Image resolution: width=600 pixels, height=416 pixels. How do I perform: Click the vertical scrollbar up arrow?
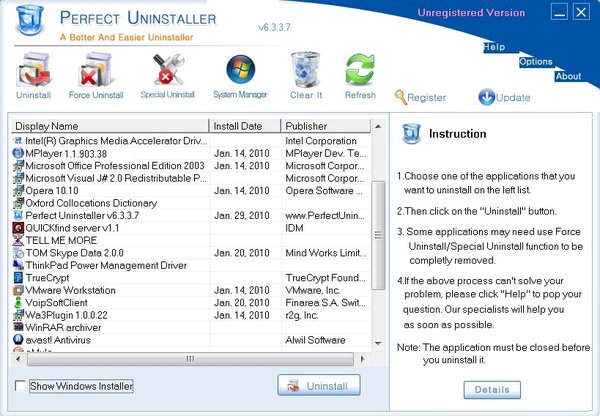[x=378, y=126]
